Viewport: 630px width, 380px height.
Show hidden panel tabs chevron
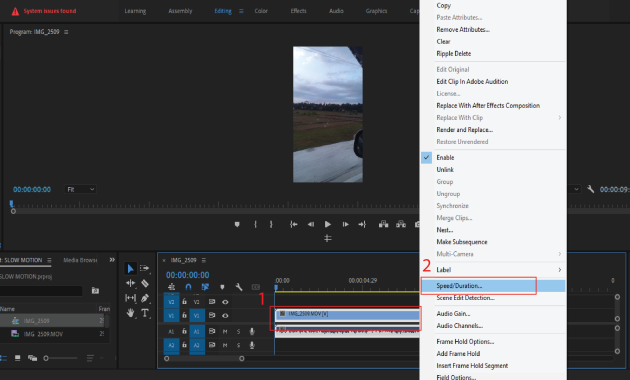(x=112, y=260)
